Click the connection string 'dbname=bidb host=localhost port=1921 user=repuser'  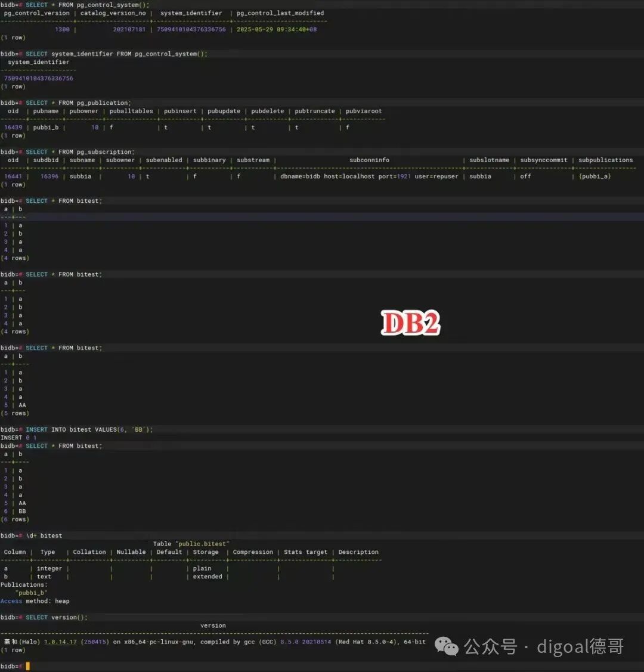pyautogui.click(x=369, y=176)
